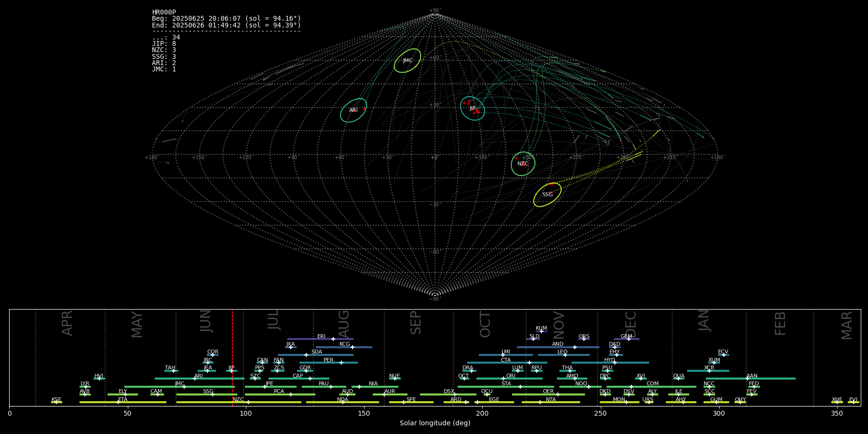Click the +330 right ascension label on equator
Screen dimensions: 868x434
[x=481, y=157]
